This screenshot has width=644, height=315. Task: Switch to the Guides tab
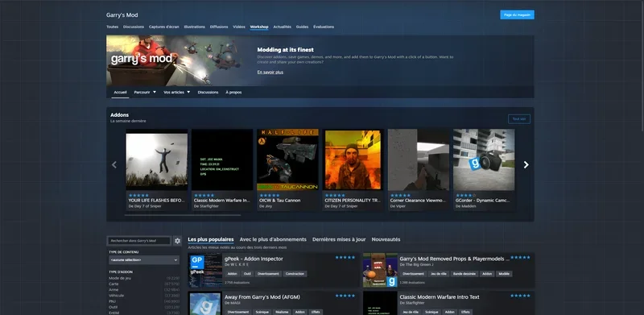303,27
